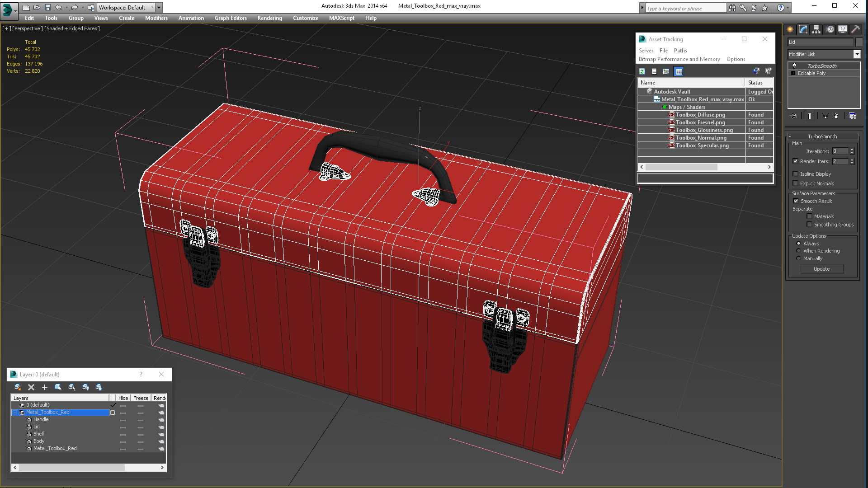The width and height of the screenshot is (868, 488).
Task: Open the Create command panel tab
Action: (x=790, y=29)
